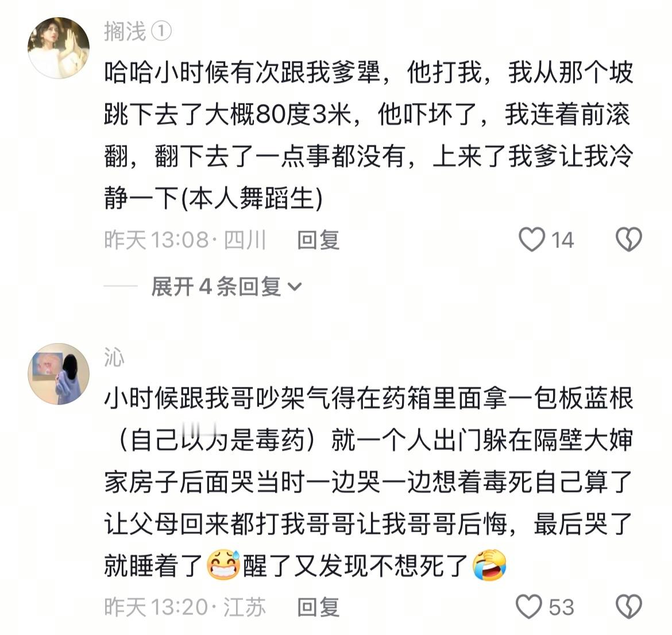Tap broken-heart dislike on 搁浅's comment

point(629,239)
